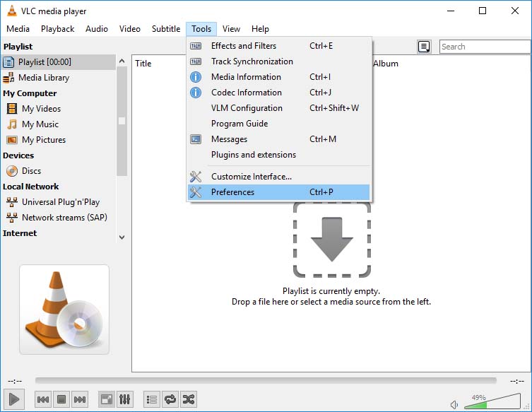
Task: Click the My Videos film icon
Action: [x=12, y=109]
